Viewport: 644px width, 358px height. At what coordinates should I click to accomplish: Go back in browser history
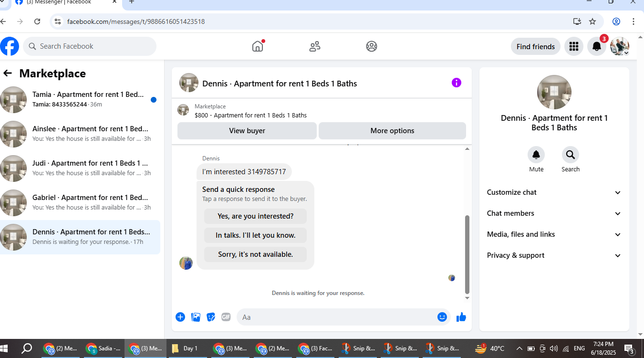(x=3, y=21)
